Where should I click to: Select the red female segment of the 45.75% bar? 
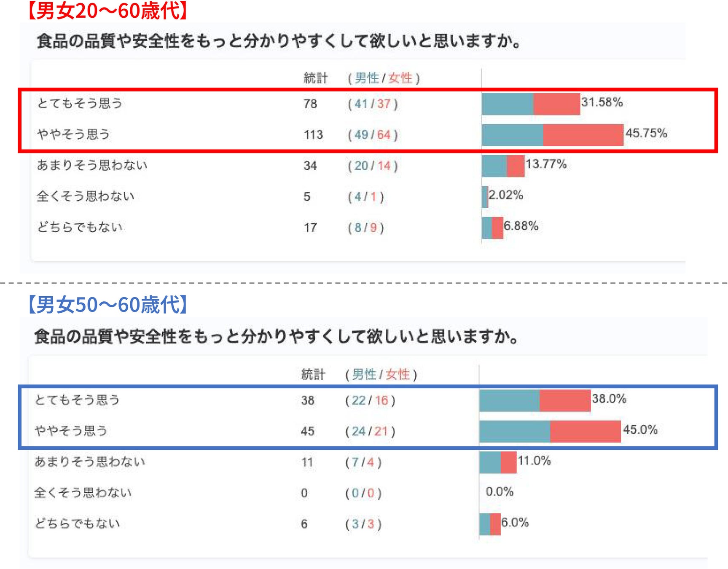583,135
